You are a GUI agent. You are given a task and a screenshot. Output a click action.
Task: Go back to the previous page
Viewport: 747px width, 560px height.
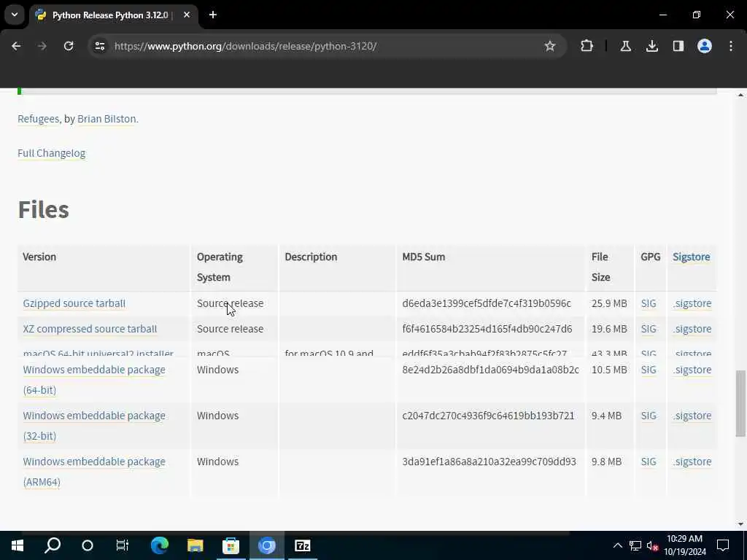pyautogui.click(x=16, y=46)
